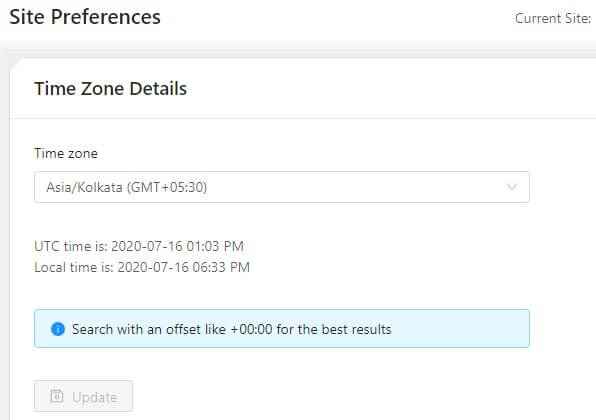The width and height of the screenshot is (596, 420).
Task: Click the 'Time zone' field label
Action: tap(66, 153)
